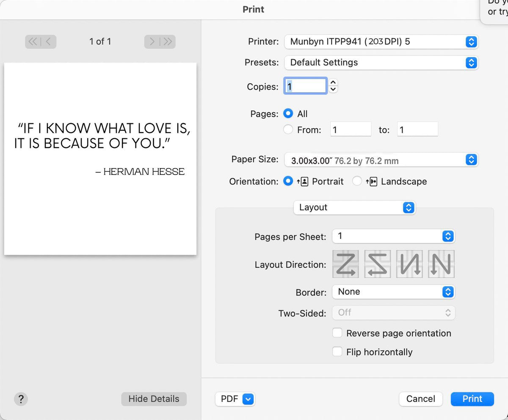This screenshot has width=508, height=420.
Task: Open the Paper Size dropdown
Action: pyautogui.click(x=381, y=160)
